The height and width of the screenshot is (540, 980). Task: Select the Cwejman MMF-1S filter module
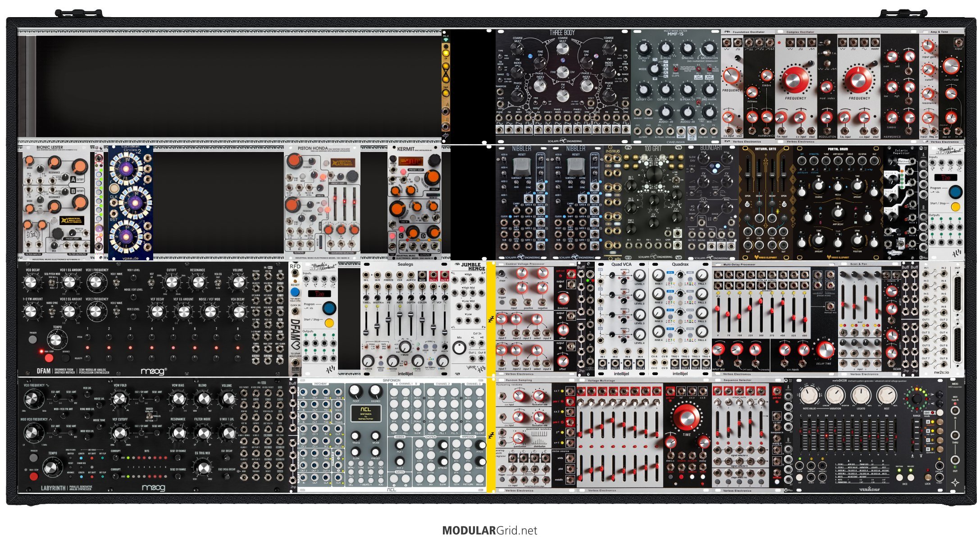point(676,86)
